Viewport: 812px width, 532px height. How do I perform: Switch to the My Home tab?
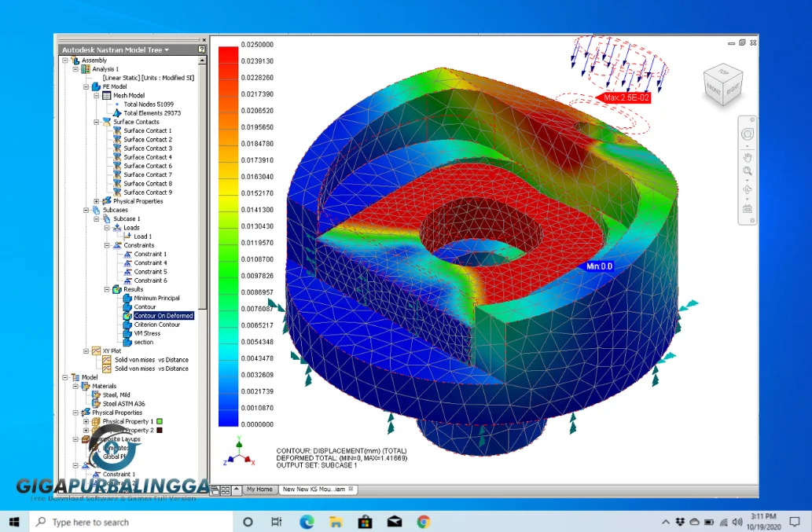259,489
